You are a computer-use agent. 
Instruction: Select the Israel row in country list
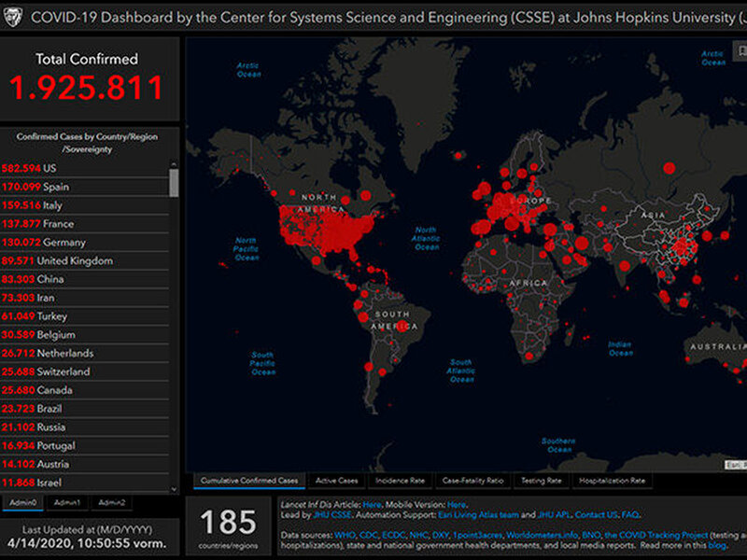(x=85, y=483)
